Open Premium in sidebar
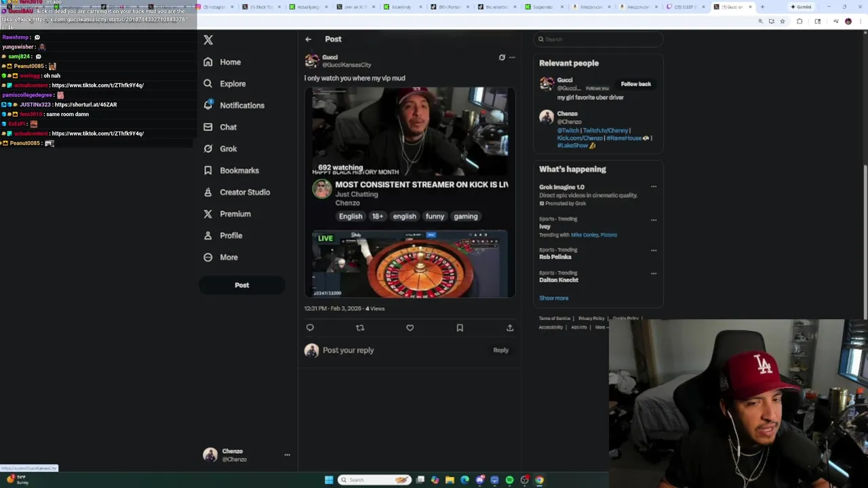 227,213
